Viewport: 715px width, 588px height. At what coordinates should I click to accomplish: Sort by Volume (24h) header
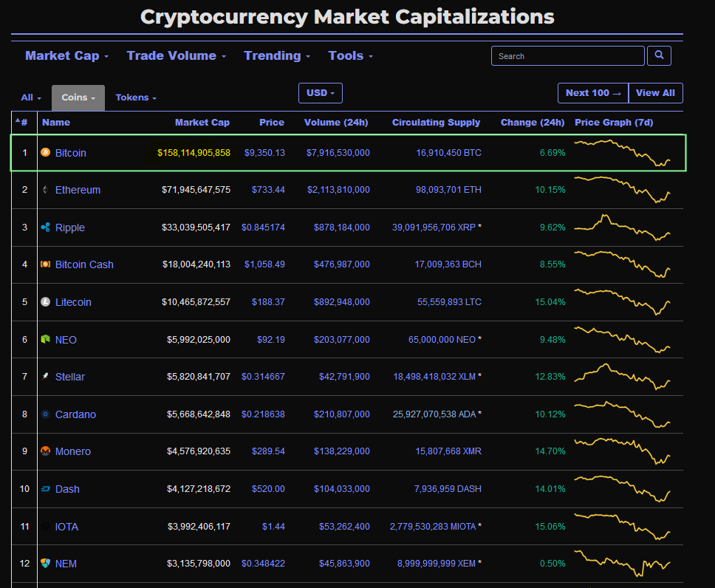pos(336,122)
